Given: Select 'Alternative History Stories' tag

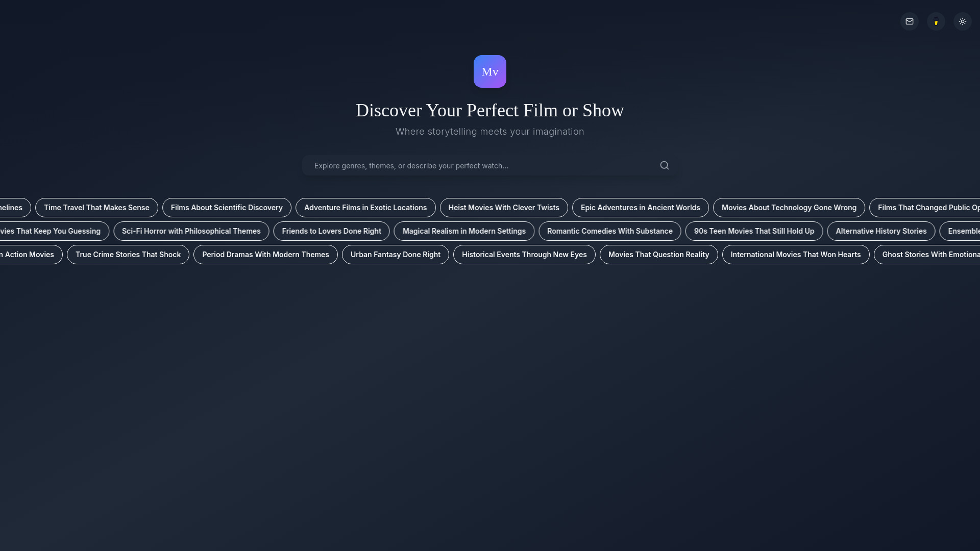Looking at the screenshot, I should click(x=881, y=231).
